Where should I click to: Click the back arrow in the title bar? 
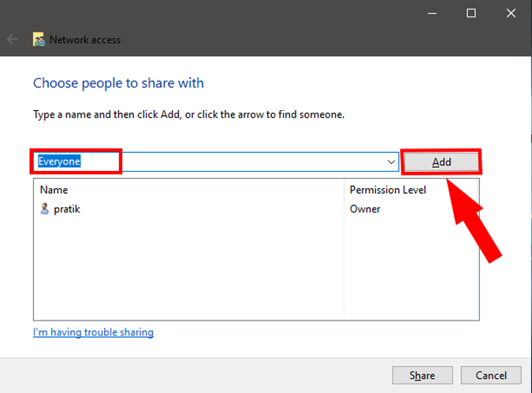(12, 39)
